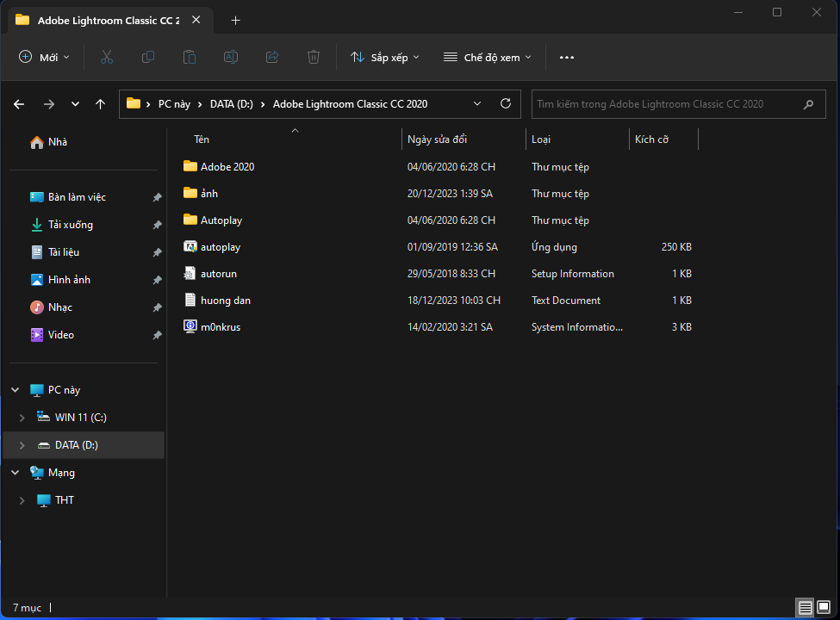The image size is (840, 620).
Task: Click the pin icon beside Hình ảnh
Action: [157, 280]
